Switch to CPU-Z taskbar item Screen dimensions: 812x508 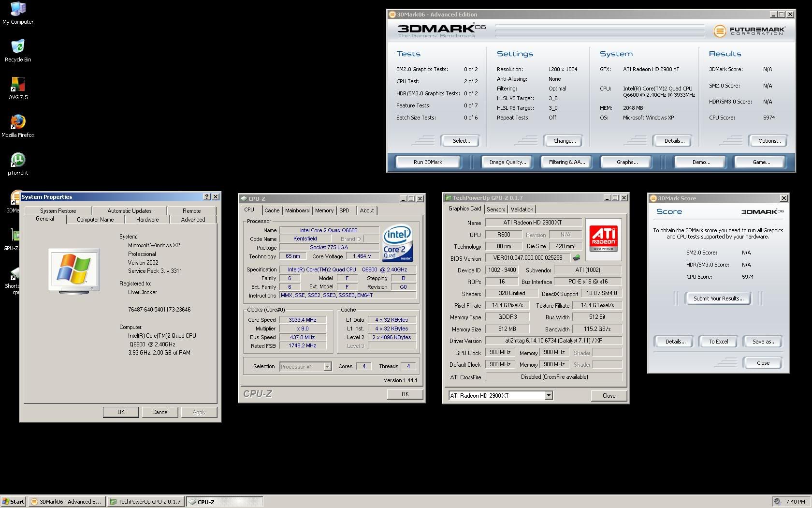(225, 502)
